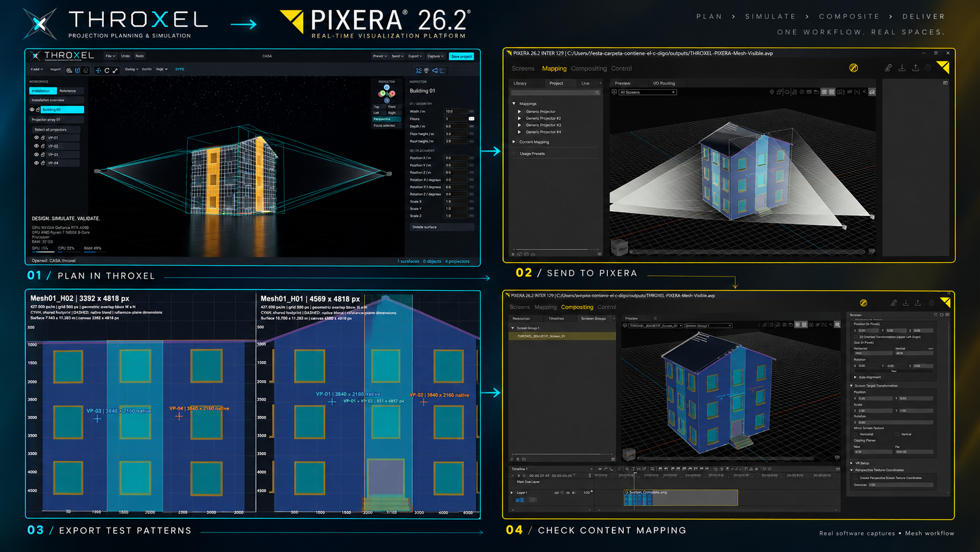Viewport: 980px width, 552px height.
Task: Click the location pin icon in Mapping preview toolbar
Action: (x=772, y=92)
